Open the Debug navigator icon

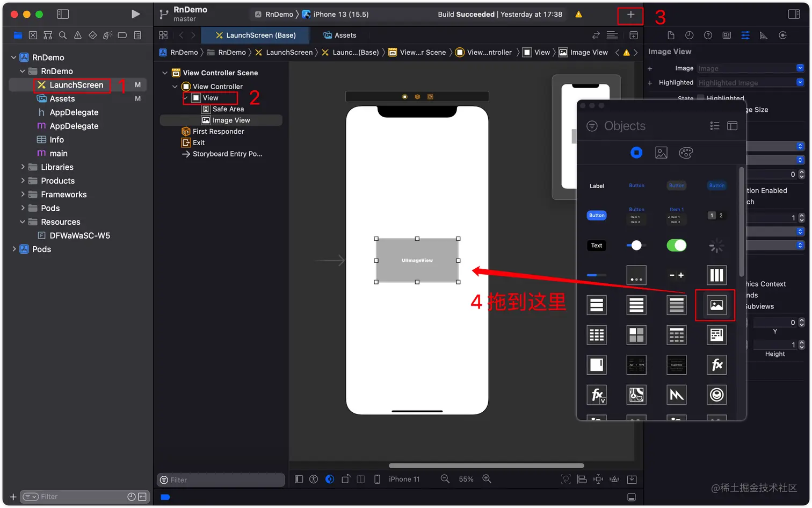pos(107,35)
